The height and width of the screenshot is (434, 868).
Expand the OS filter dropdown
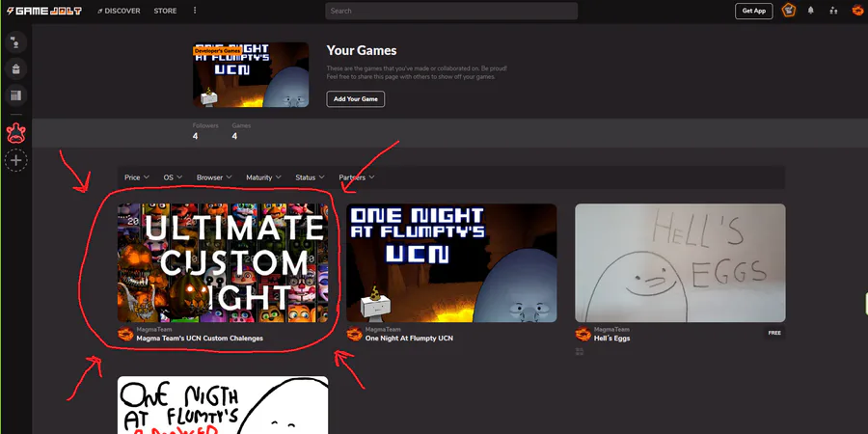pos(173,177)
